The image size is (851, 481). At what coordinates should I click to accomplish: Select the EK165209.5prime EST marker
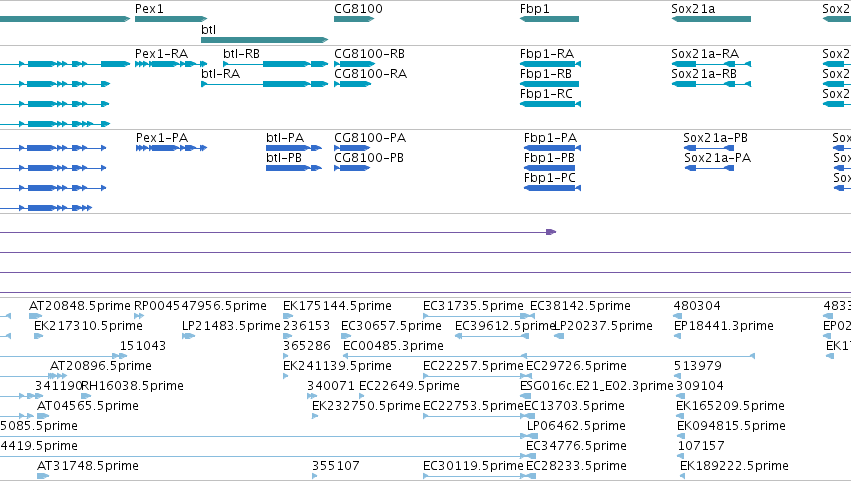(680, 416)
